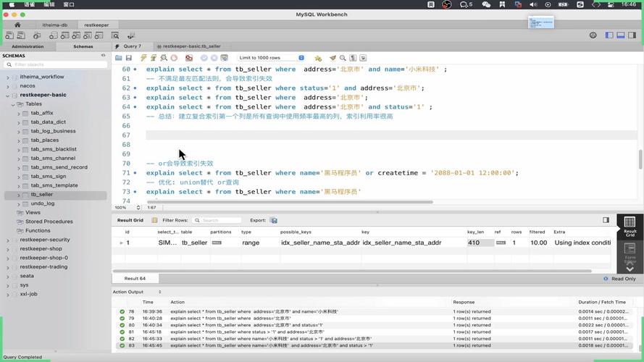Select the undo_log table
The height and width of the screenshot is (362, 644).
pyautogui.click(x=42, y=203)
